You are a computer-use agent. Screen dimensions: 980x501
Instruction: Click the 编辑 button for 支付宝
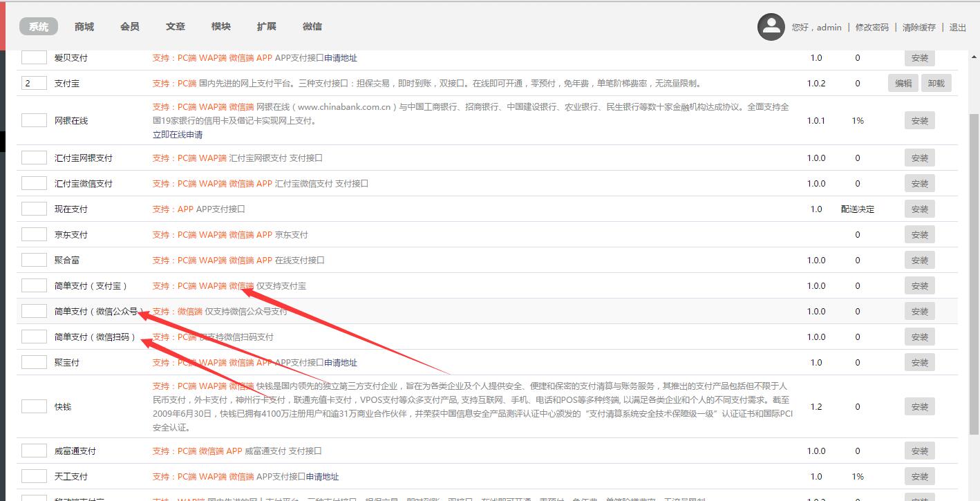[903, 84]
